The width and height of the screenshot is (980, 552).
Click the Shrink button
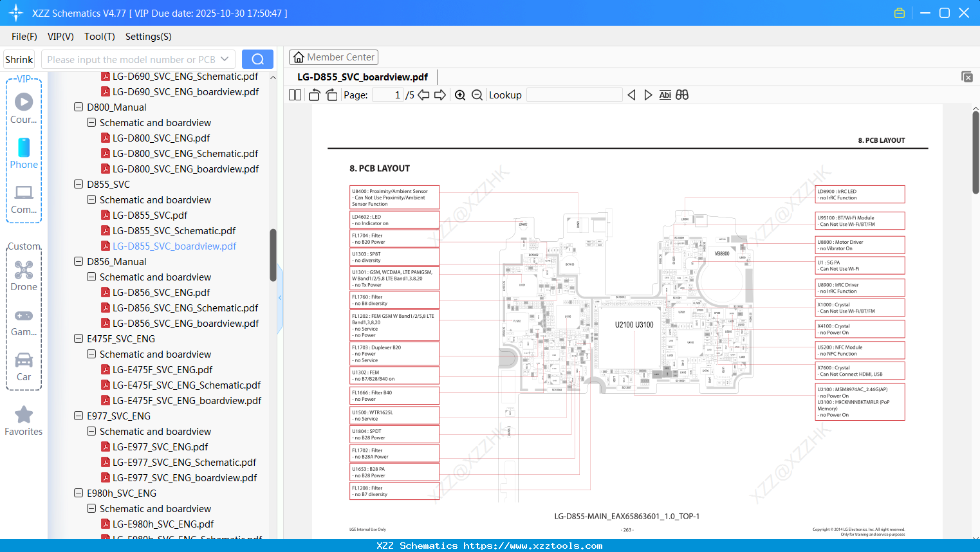tap(19, 59)
